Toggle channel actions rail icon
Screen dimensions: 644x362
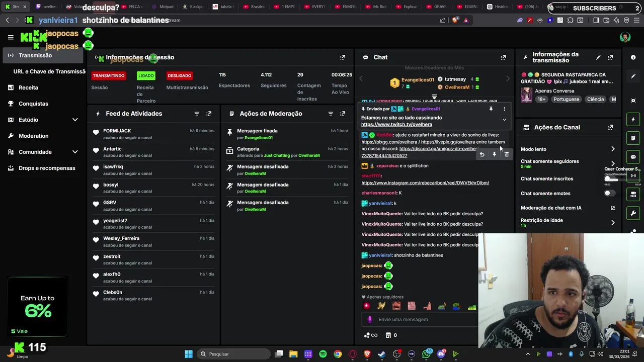coord(633,194)
